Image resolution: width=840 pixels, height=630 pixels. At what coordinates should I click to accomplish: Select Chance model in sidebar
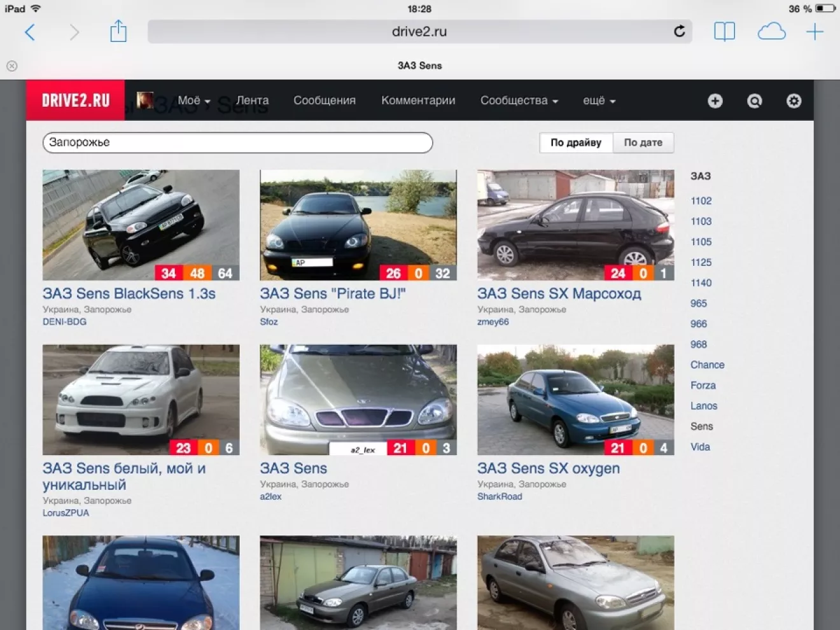coord(707,365)
